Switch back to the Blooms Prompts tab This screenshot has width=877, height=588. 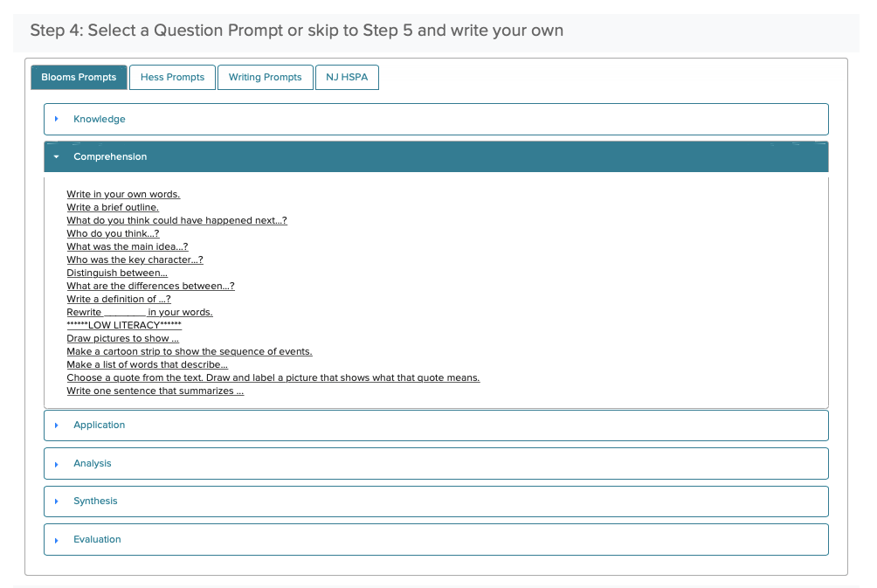point(79,77)
